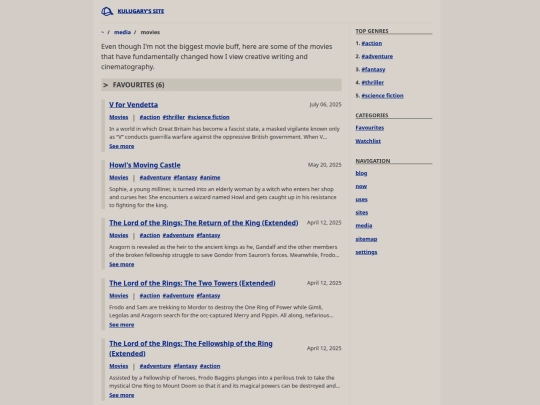The image size is (540, 405).
Task: Open the V for Vendetta entry
Action: 134,104
